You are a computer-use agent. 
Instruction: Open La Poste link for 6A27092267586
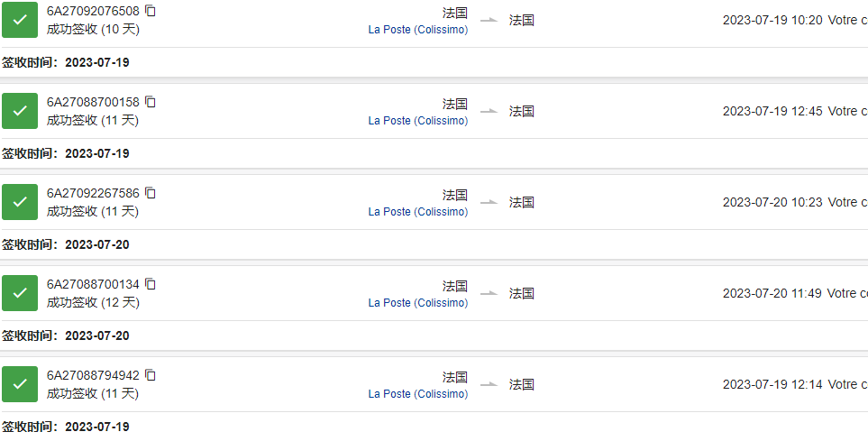tap(418, 212)
